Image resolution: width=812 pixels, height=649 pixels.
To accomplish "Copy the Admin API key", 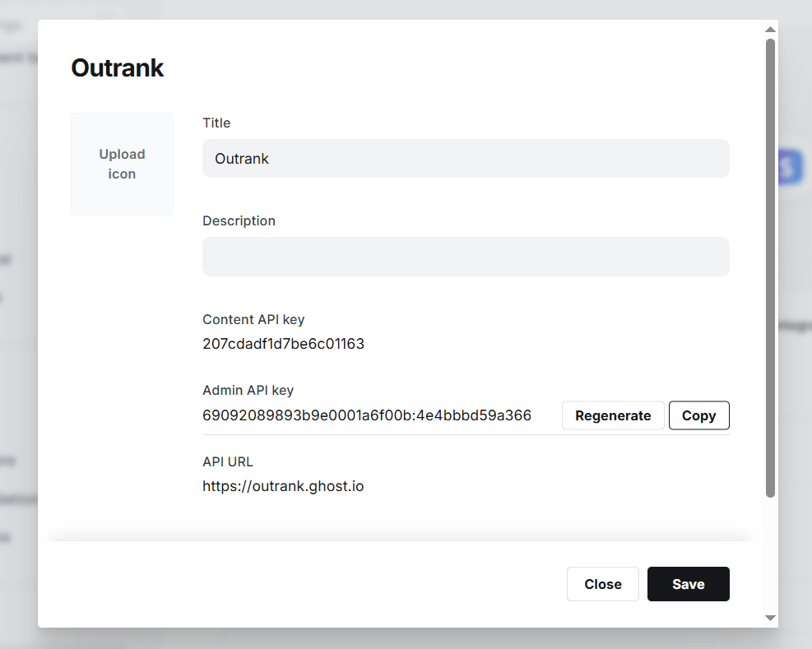I will click(x=698, y=415).
